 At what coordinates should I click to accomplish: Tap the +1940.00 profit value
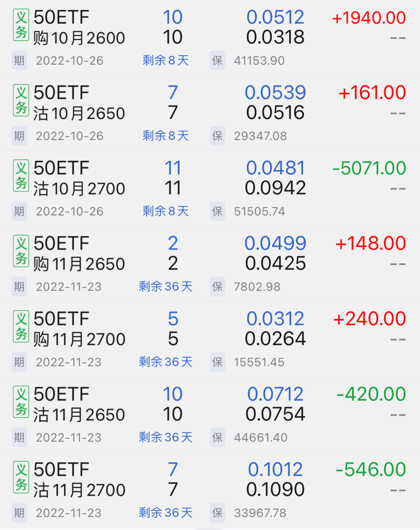pos(369,18)
